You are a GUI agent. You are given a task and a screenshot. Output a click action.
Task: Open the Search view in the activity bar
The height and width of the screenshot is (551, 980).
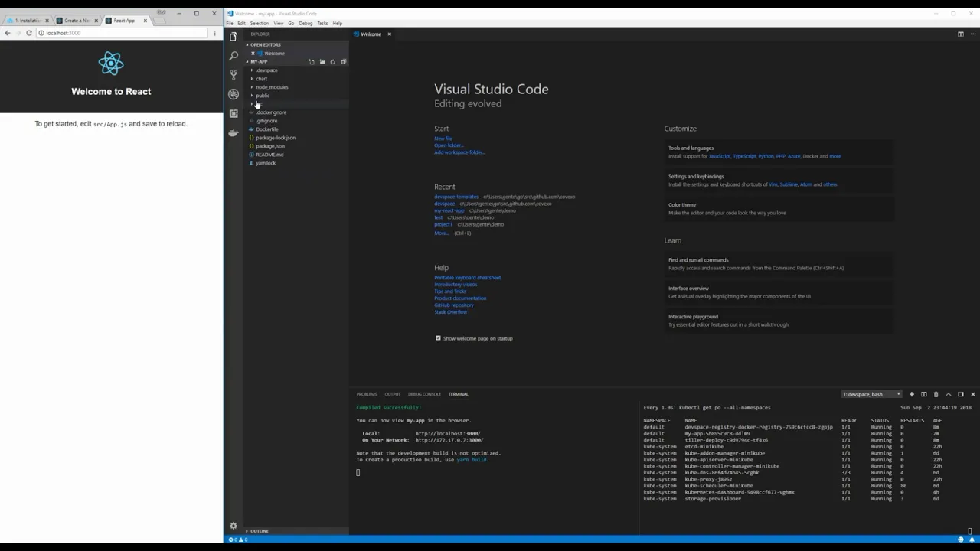click(x=234, y=55)
